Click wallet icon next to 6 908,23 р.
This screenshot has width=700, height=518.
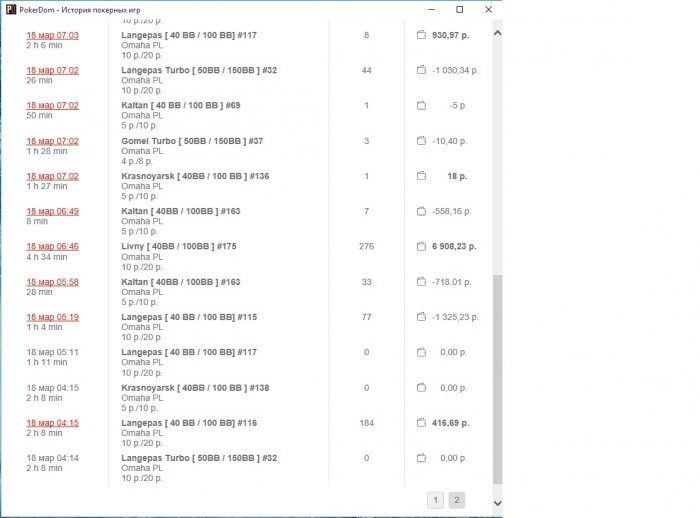pos(421,246)
